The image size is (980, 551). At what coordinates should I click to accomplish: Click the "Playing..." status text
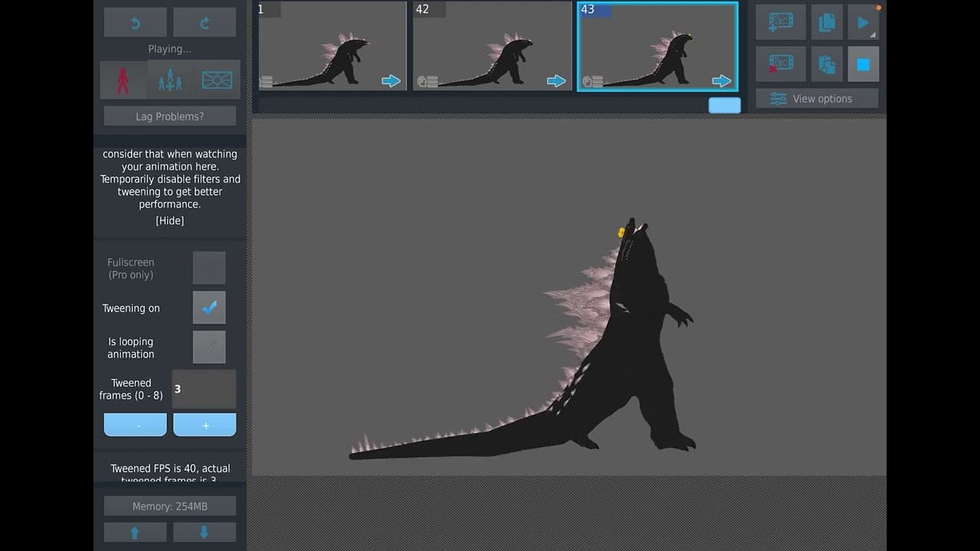(170, 49)
